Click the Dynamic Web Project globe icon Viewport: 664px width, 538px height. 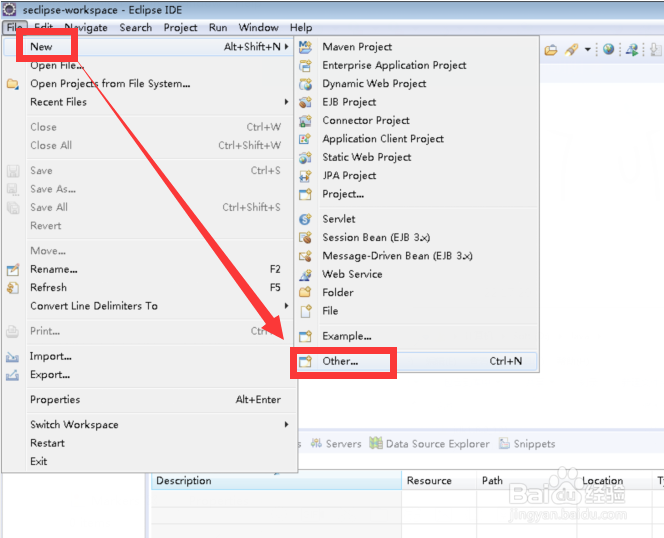305,84
